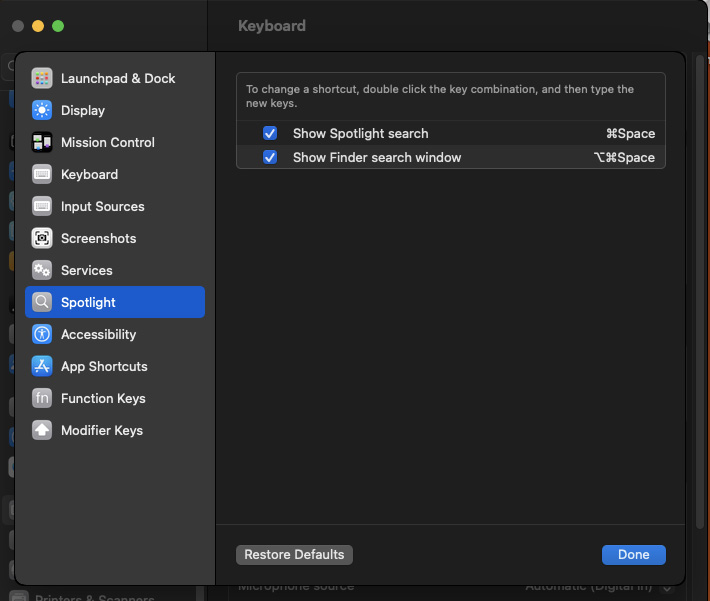Select Spotlight in the sidebar list

[x=115, y=302]
